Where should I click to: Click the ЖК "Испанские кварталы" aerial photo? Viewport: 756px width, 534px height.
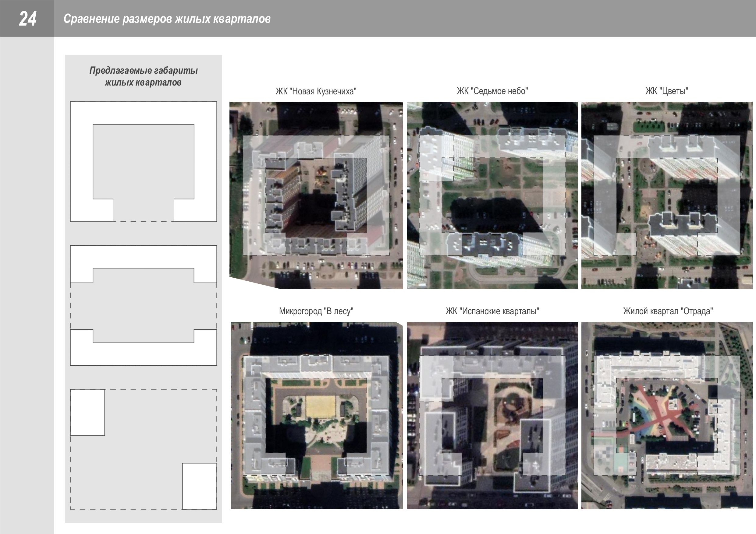[x=492, y=415]
